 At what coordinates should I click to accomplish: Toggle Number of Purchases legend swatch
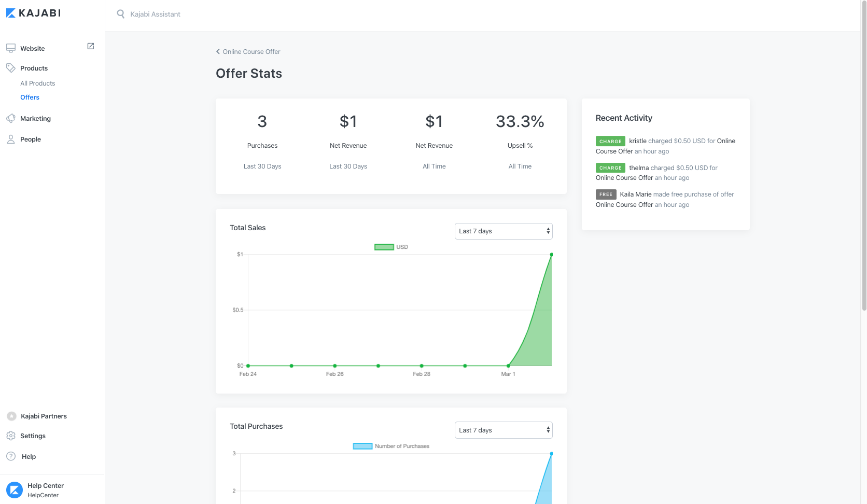pos(362,446)
